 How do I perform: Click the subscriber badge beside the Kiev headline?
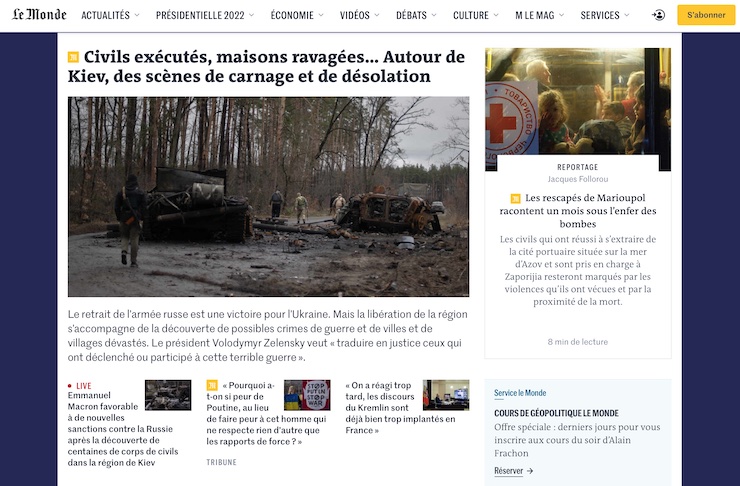point(73,57)
